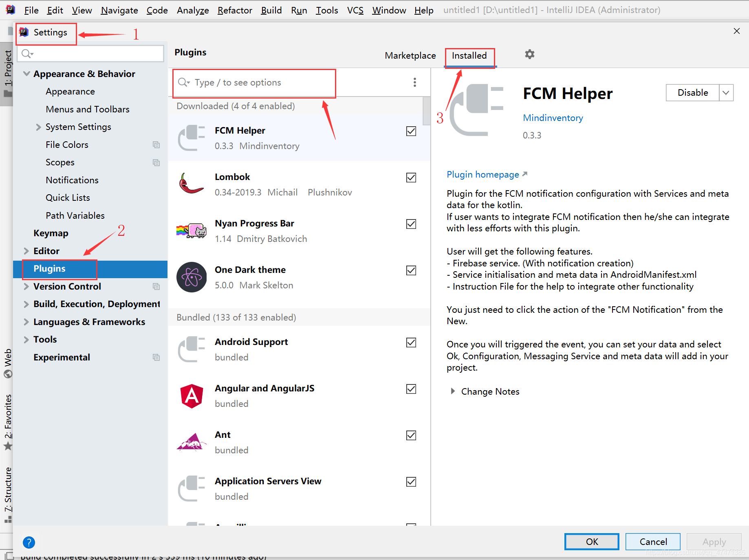Click the Ant plugin icon
749x560 pixels.
click(192, 442)
